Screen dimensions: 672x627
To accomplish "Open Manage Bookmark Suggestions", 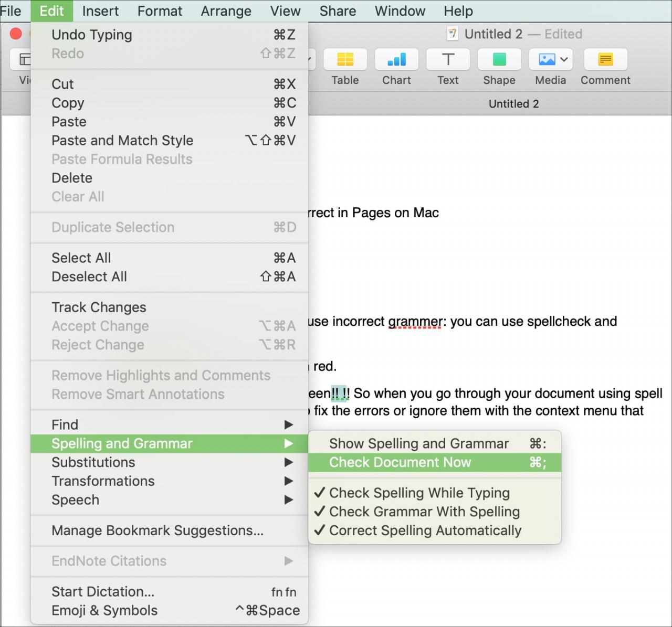I will [x=169, y=530].
